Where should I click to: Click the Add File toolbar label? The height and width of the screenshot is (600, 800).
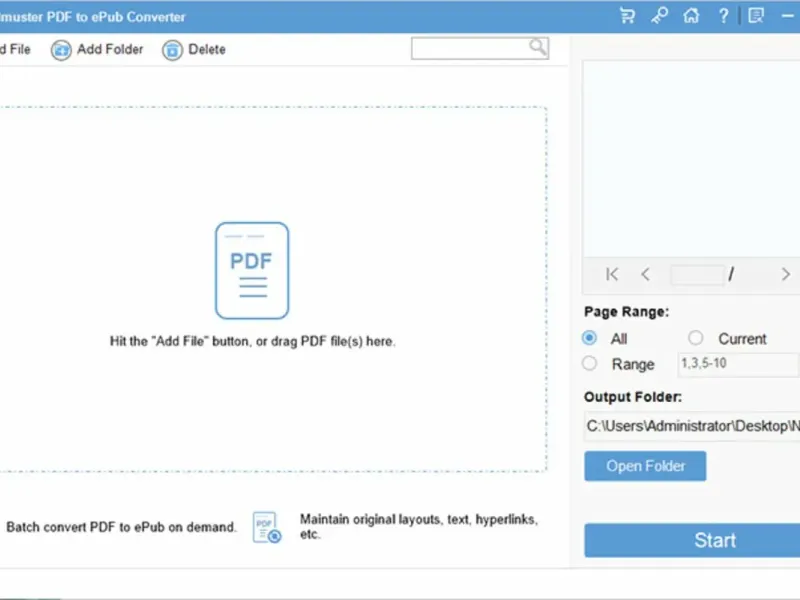[x=15, y=49]
